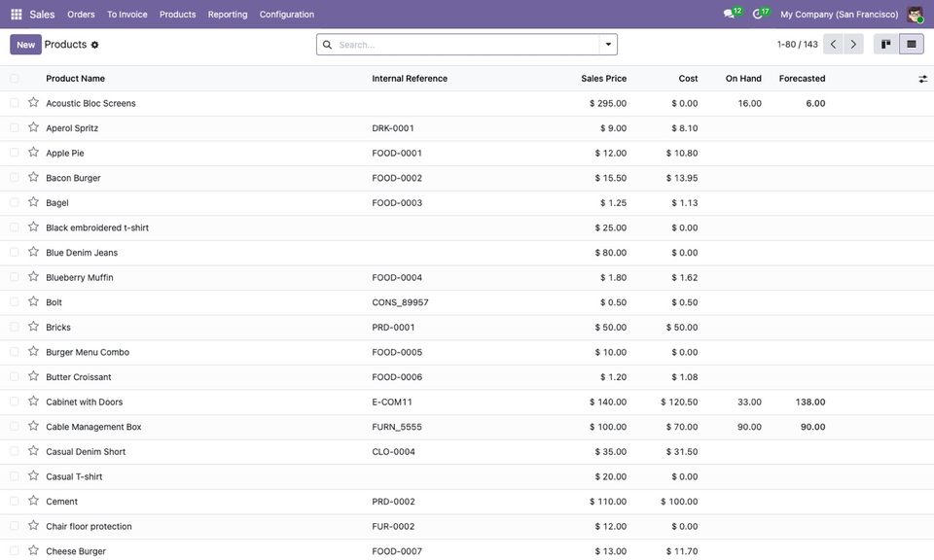Sort by the Internal Reference column header
The image size is (934, 560).
pos(410,79)
